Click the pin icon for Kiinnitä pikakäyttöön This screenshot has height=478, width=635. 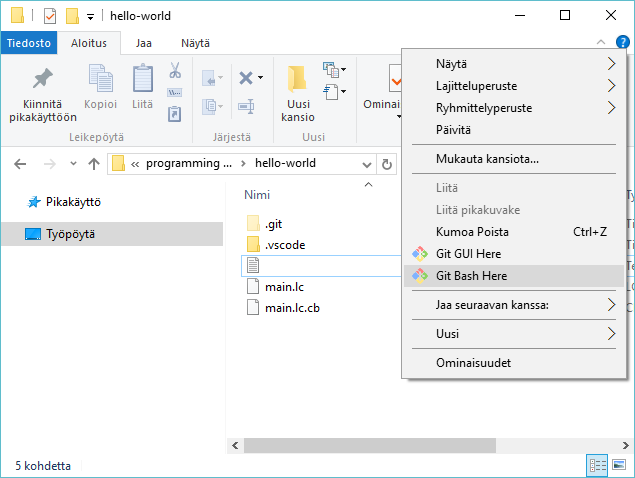(43, 79)
